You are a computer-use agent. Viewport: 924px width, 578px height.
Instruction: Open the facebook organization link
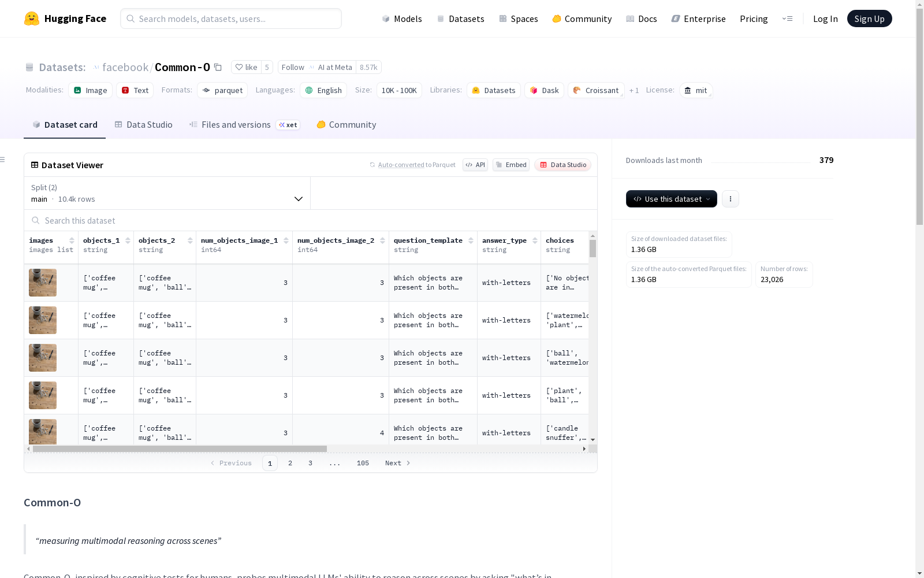click(125, 67)
